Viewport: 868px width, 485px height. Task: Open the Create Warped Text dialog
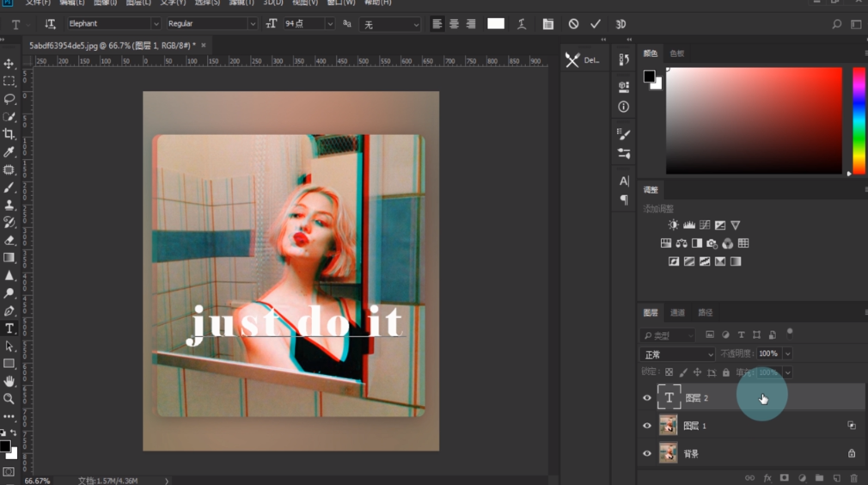[x=522, y=24]
